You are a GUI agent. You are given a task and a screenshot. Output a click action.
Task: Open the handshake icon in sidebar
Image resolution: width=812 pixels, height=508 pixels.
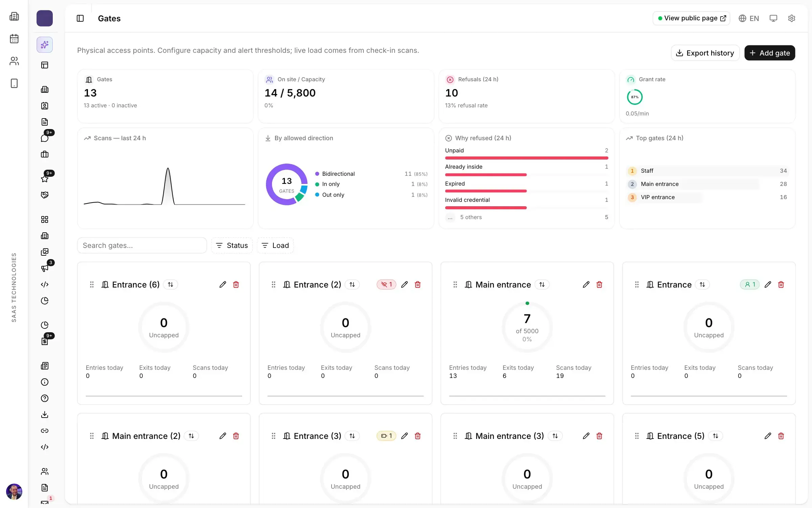tap(45, 195)
